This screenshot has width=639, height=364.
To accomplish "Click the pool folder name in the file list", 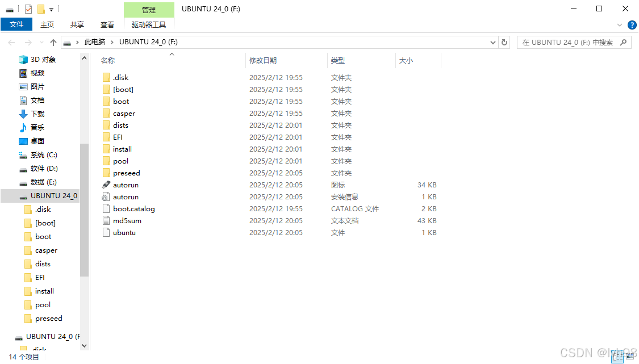I will coord(120,161).
